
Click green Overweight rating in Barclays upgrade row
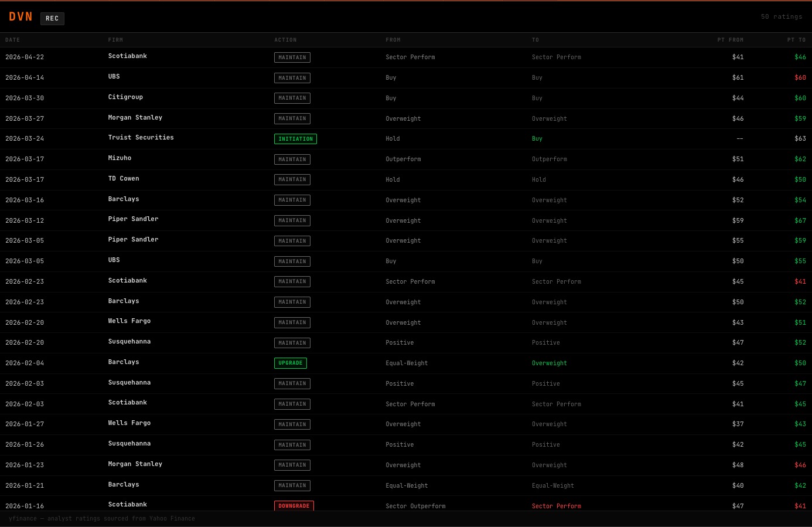click(x=550, y=363)
